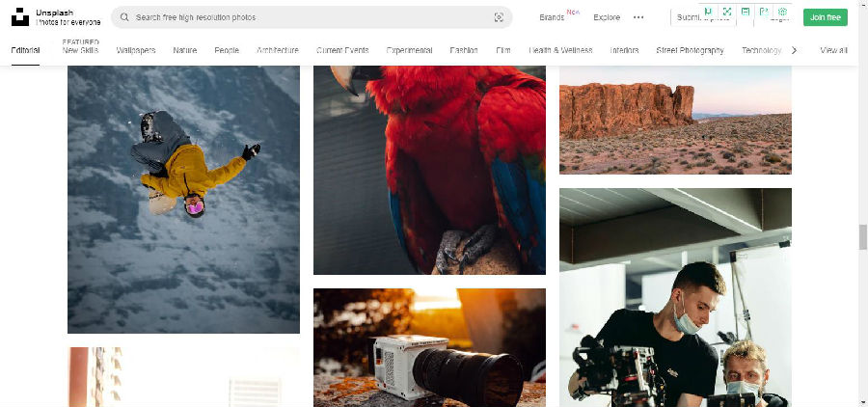This screenshot has width=868, height=407.
Task: Open visual search camera icon
Action: click(499, 17)
